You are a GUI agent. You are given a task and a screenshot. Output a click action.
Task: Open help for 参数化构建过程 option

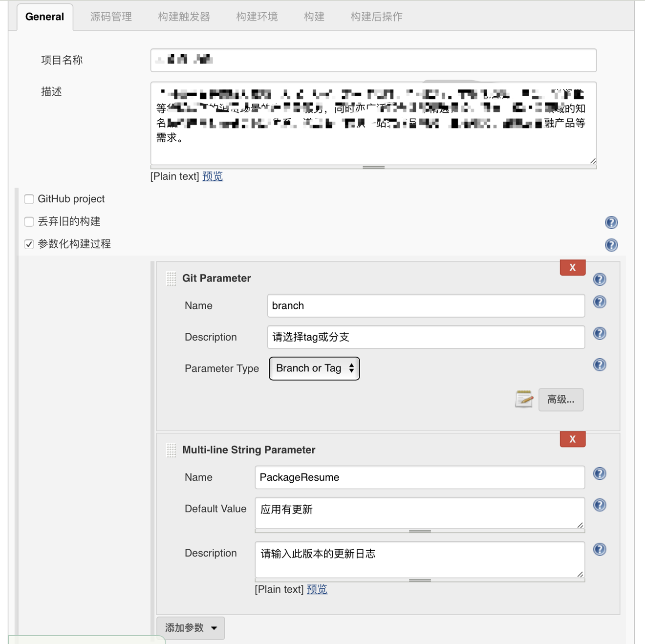tap(611, 245)
